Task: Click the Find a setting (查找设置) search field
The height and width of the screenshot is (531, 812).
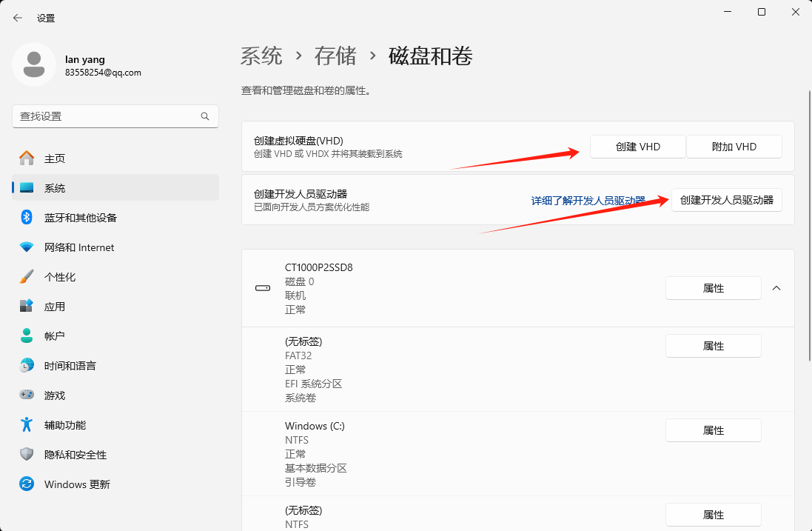Action: coord(115,116)
